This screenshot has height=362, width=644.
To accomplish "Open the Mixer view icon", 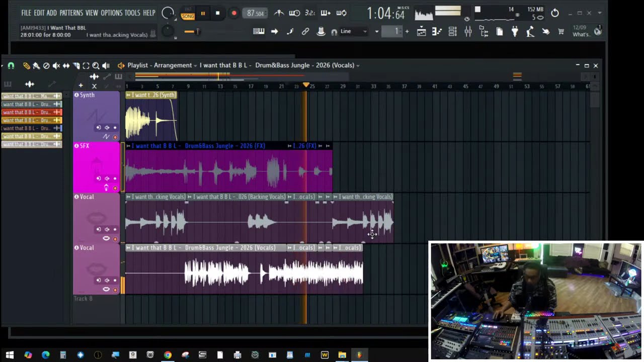I will [x=468, y=32].
